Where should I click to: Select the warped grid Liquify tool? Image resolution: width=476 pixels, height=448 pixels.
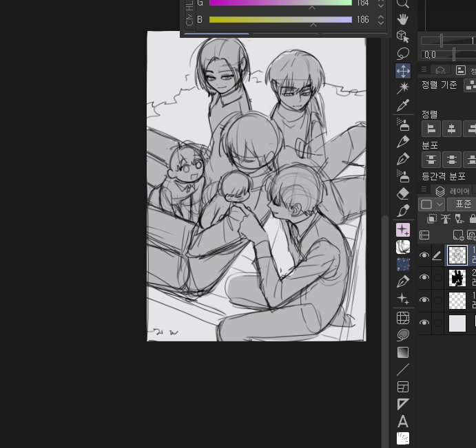click(x=403, y=318)
